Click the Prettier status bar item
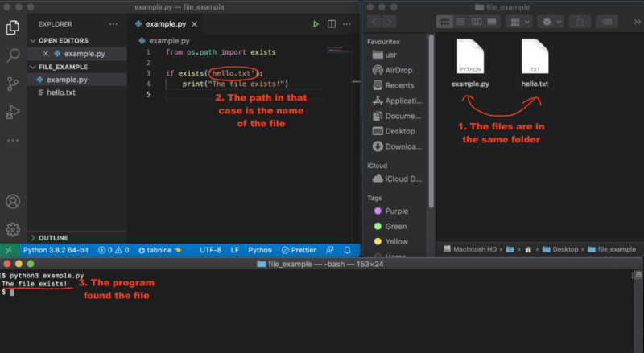Image resolution: width=644 pixels, height=353 pixels. (299, 250)
